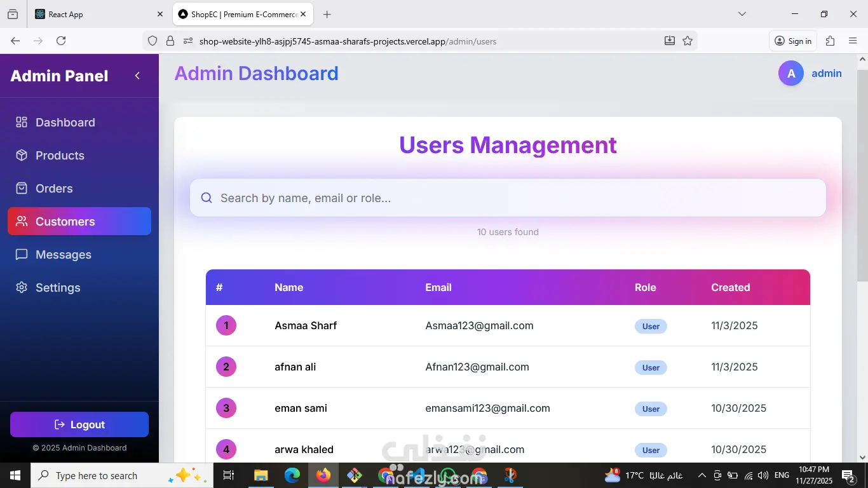The image size is (868, 488).
Task: Click the Windows taskbar search box
Action: click(122, 475)
